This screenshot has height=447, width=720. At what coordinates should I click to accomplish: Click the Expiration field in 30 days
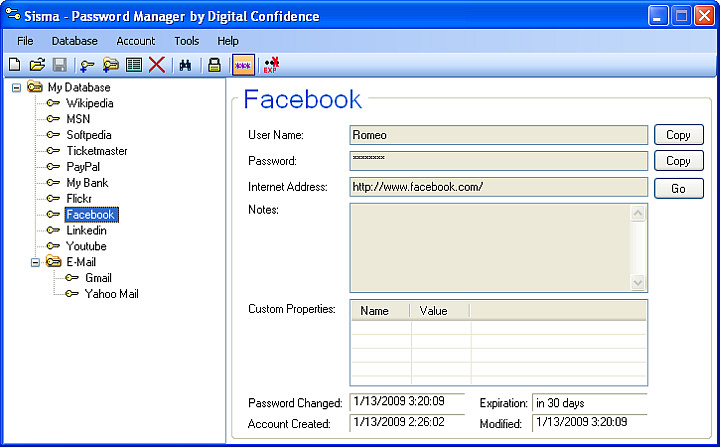[x=590, y=403]
